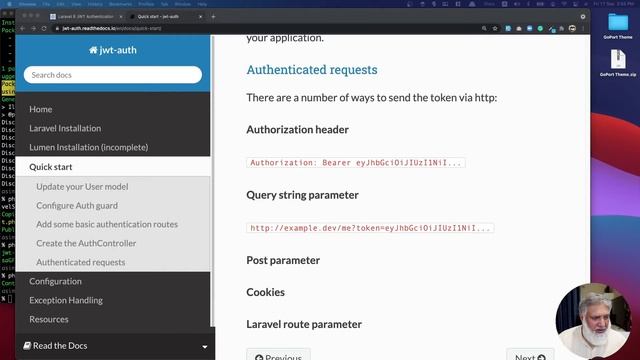Screen dimensions: 640x360
Task: Click the Post parameter subheading
Action: [283, 260]
